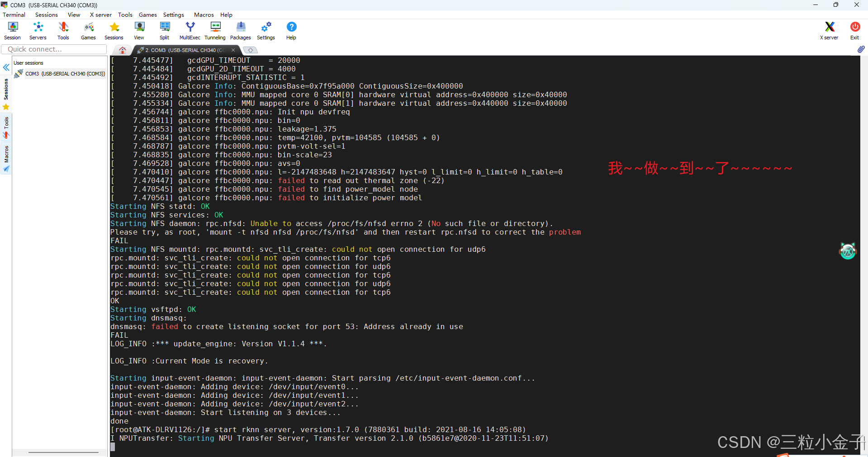Click the red Exit power icon
The height and width of the screenshot is (457, 868).
coord(854,31)
